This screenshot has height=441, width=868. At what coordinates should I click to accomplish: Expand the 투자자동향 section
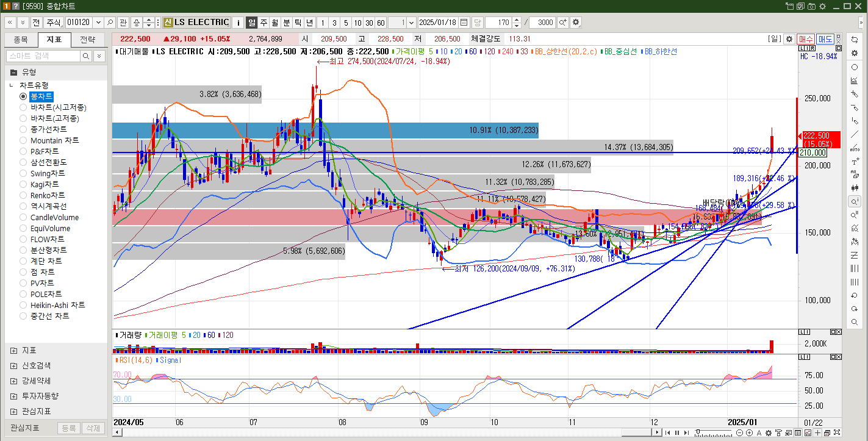[x=13, y=396]
